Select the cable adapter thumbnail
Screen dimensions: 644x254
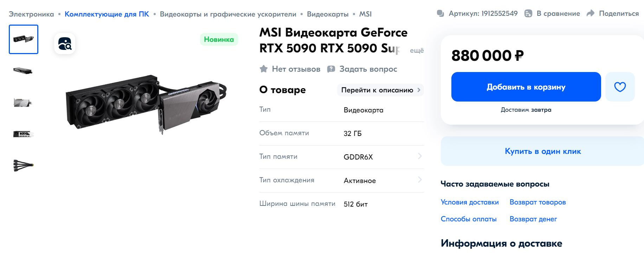23,165
